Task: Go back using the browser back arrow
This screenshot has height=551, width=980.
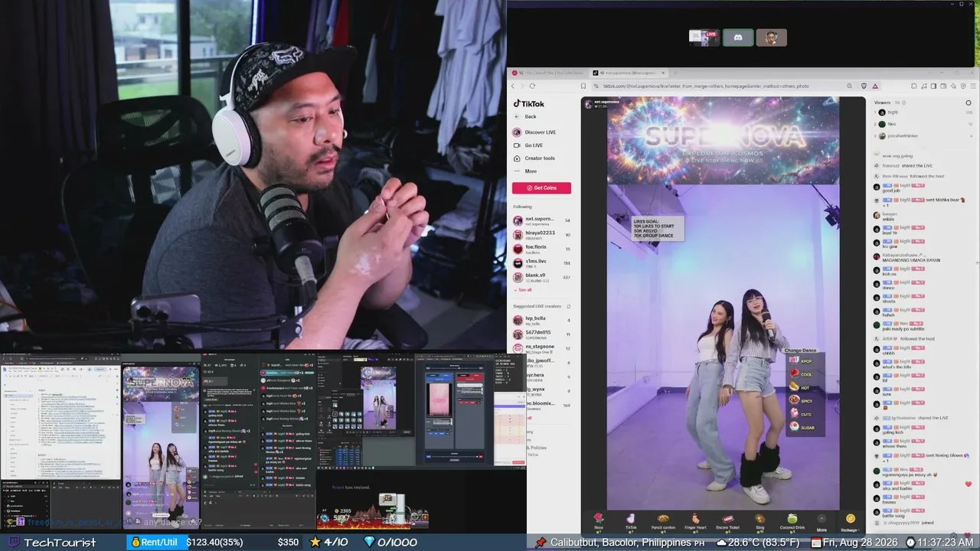Action: [x=513, y=86]
